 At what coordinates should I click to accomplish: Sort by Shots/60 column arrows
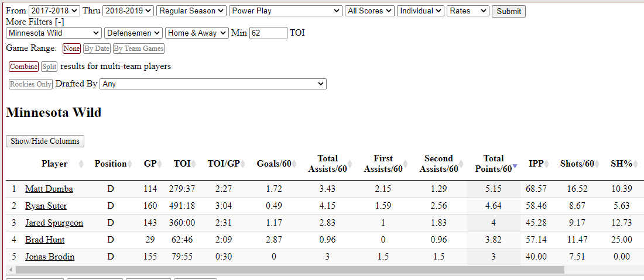click(x=598, y=164)
